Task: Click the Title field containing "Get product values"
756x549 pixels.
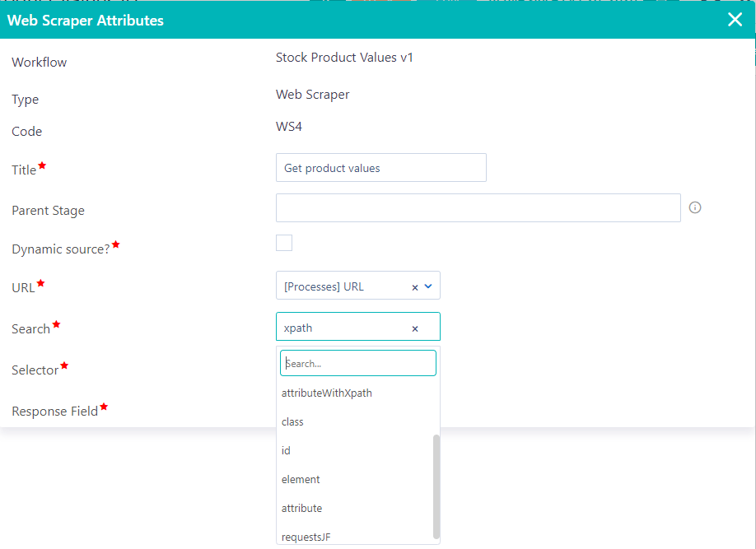Action: pyautogui.click(x=380, y=167)
